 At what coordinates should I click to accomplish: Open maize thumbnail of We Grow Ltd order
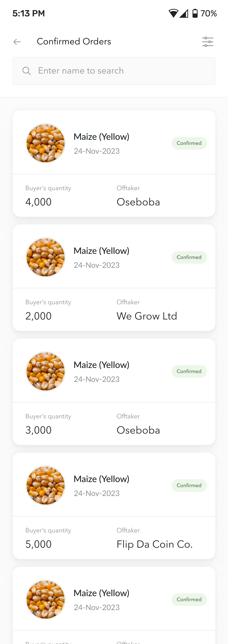coord(46,257)
